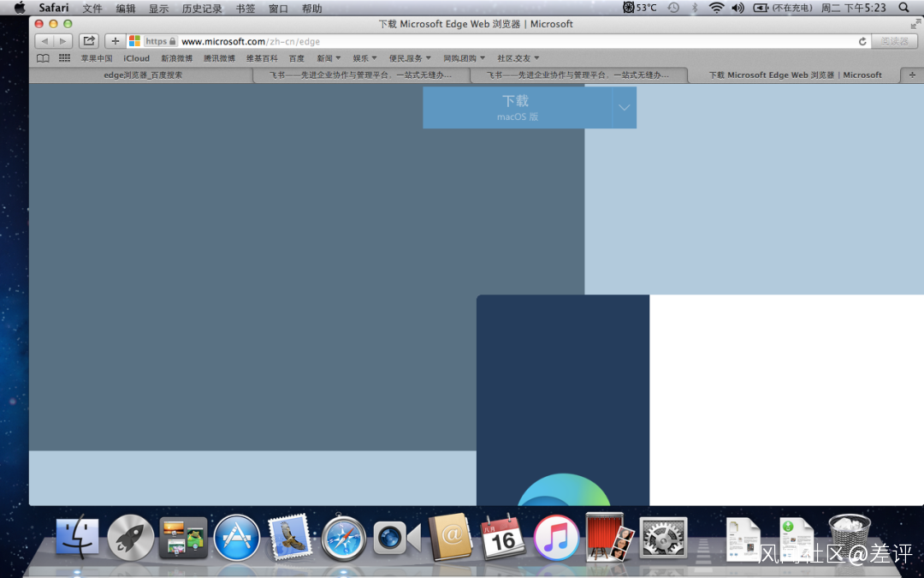
Task: Click the plus bookmark button beside the address bar
Action: point(115,41)
